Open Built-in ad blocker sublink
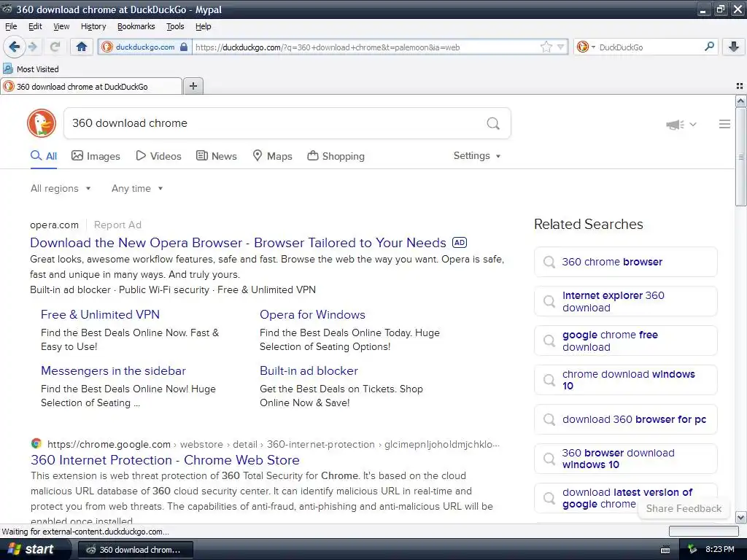 309,371
